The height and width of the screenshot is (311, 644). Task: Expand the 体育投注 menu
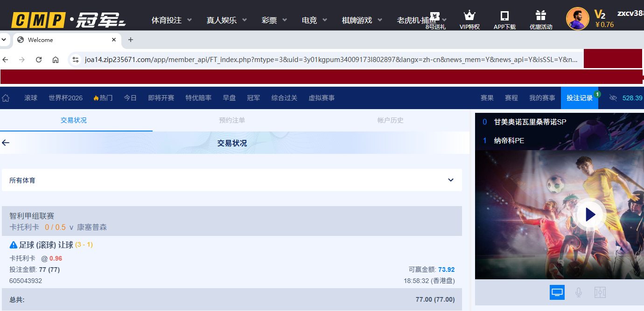click(172, 20)
